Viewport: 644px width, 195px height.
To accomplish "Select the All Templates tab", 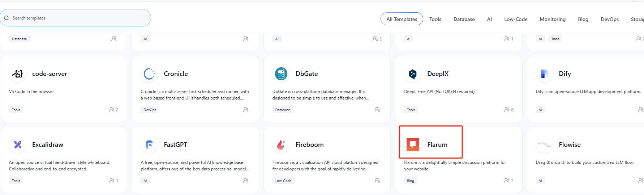I will click(x=402, y=19).
